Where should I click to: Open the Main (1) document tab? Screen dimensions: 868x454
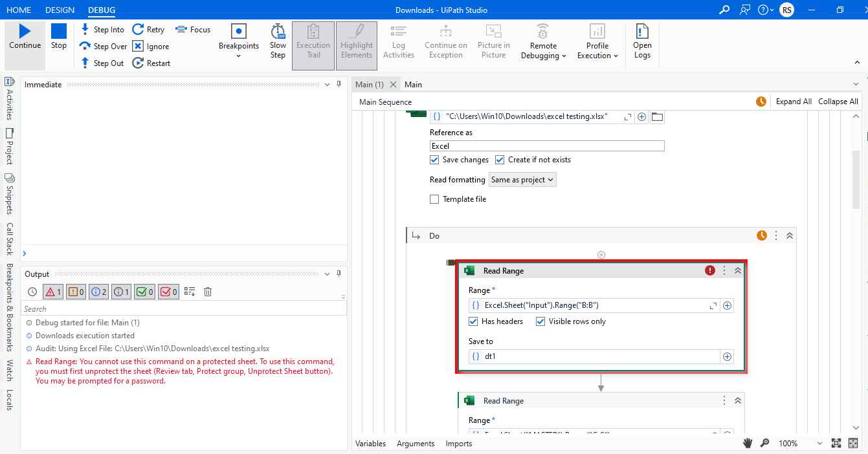coord(370,85)
